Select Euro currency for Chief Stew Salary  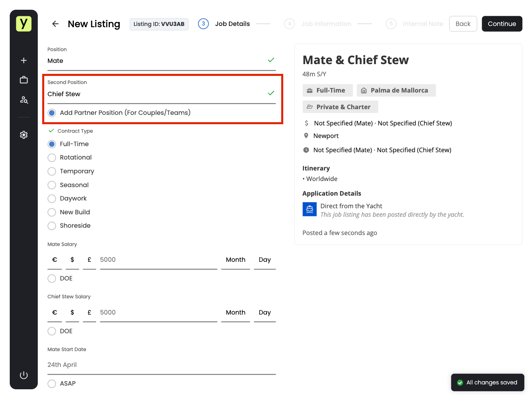(54, 313)
